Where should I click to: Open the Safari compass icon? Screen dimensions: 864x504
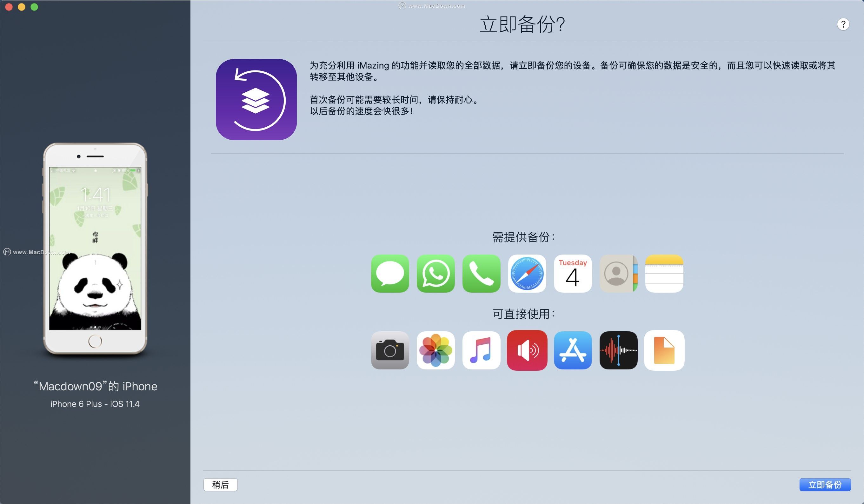tap(527, 273)
